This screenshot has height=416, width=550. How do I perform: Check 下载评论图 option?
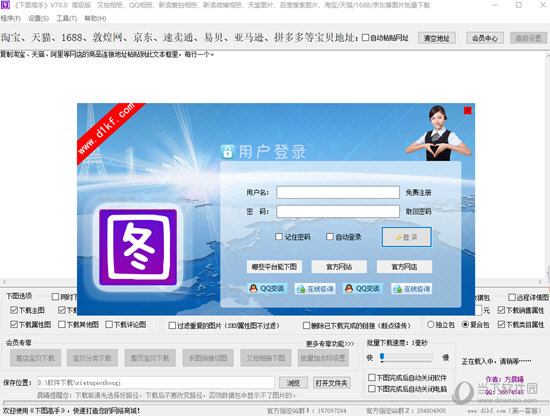[x=109, y=324]
